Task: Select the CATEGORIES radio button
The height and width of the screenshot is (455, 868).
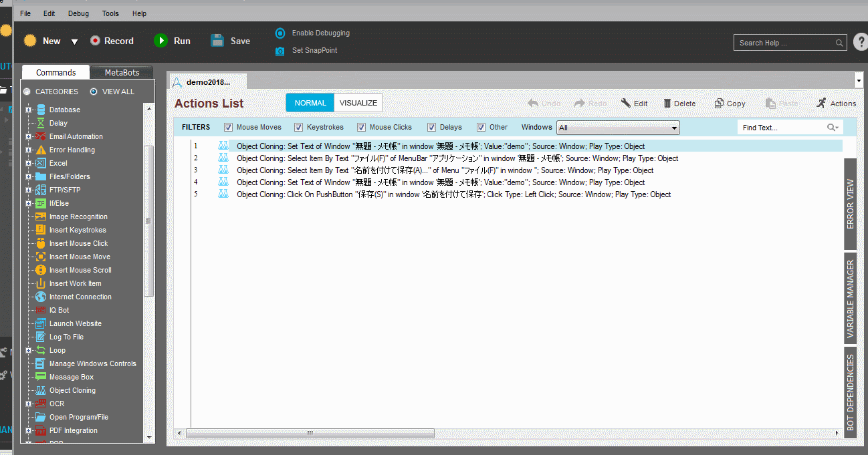Action: coord(27,92)
